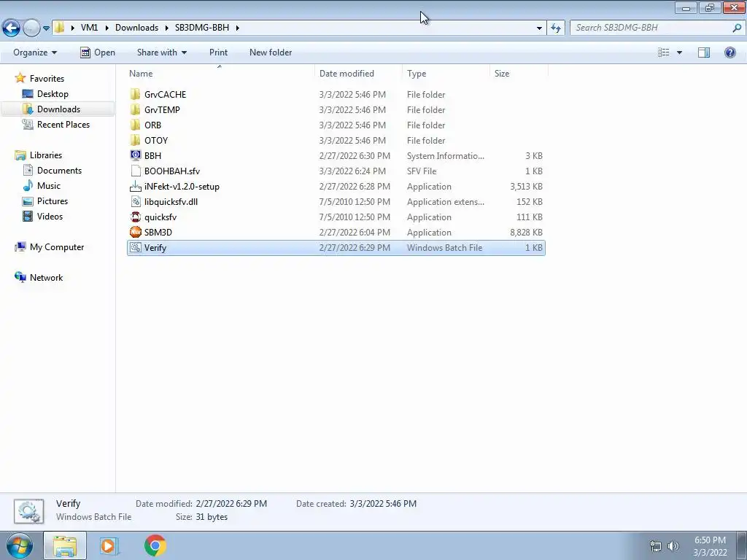Click the search magnifier icon
The width and height of the screenshot is (747, 560).
pyautogui.click(x=737, y=28)
